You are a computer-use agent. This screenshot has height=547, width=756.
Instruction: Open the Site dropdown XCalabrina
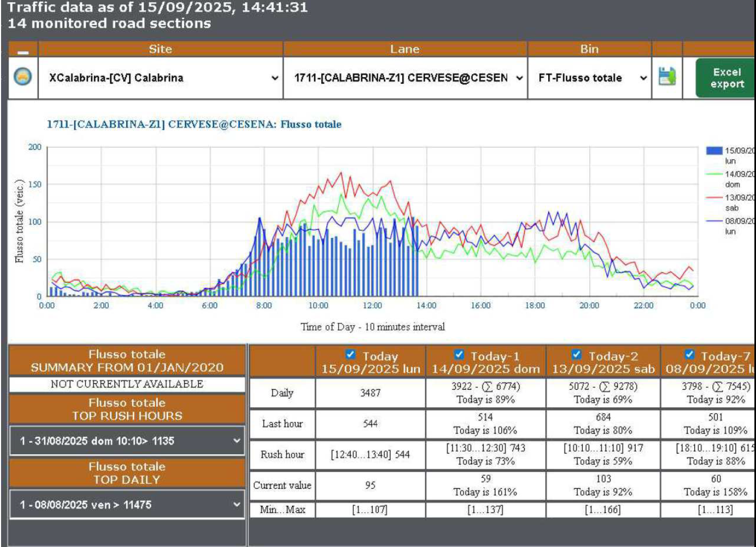161,78
